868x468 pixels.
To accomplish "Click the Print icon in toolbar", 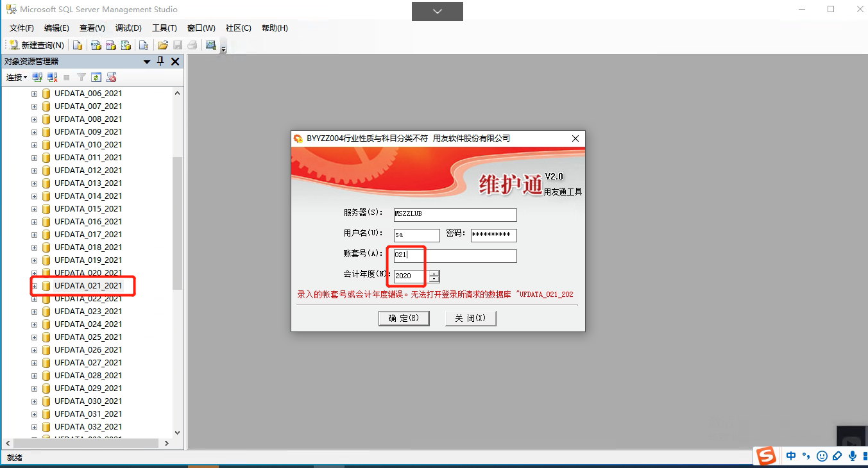I will (x=192, y=45).
